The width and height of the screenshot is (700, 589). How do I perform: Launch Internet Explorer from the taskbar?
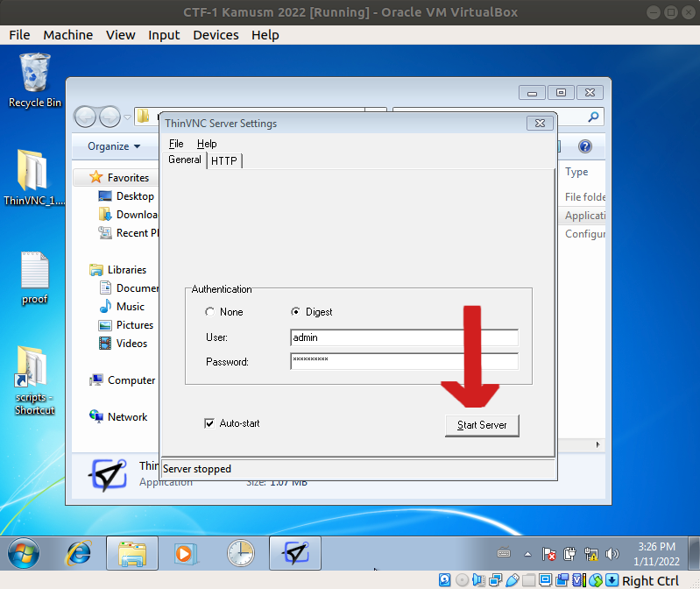tap(79, 553)
